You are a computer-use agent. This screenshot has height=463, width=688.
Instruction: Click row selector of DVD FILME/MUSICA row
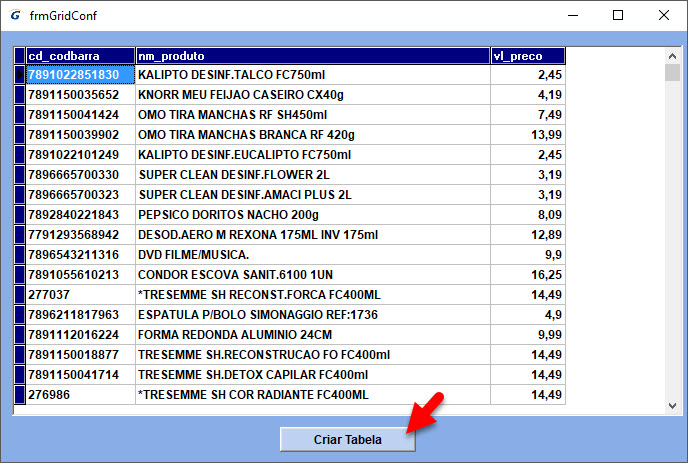click(20, 255)
